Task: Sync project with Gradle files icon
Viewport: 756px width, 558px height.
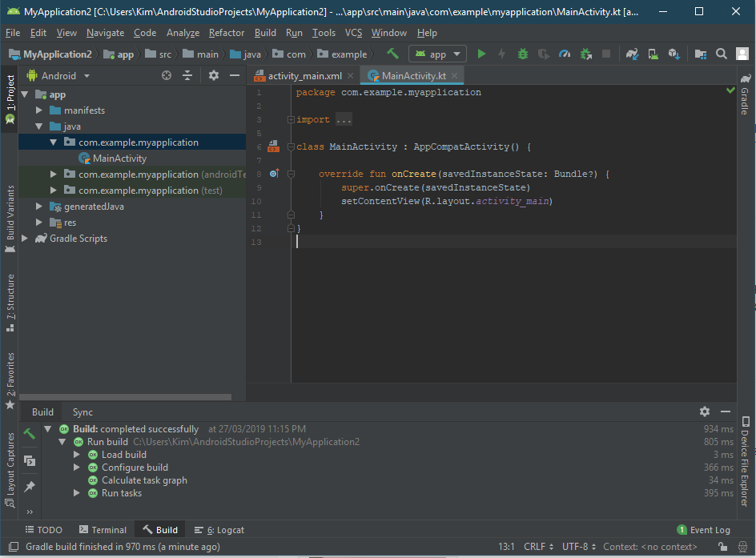Action: click(x=632, y=54)
